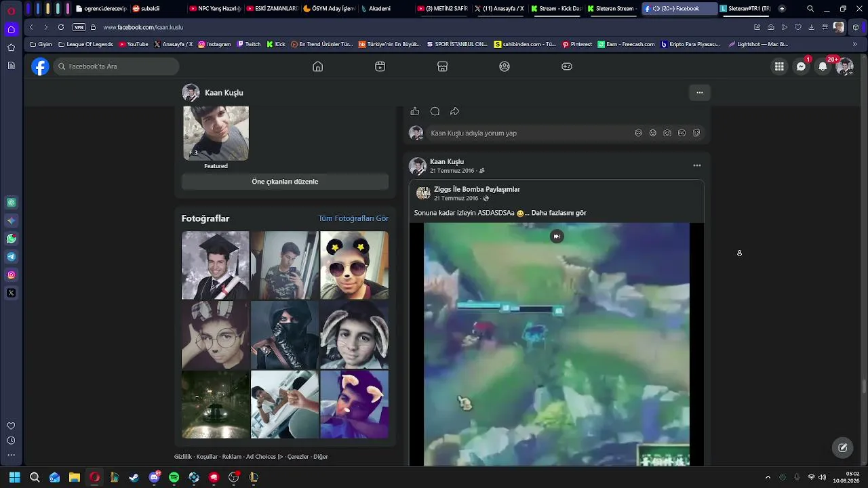The image size is (868, 488).
Task: Click the Facebook logo
Action: click(40, 66)
